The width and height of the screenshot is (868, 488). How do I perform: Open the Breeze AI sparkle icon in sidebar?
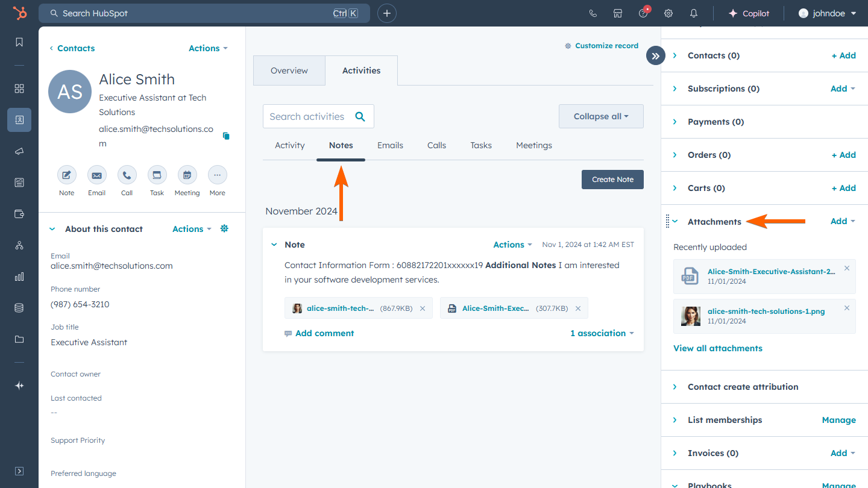pos(19,386)
